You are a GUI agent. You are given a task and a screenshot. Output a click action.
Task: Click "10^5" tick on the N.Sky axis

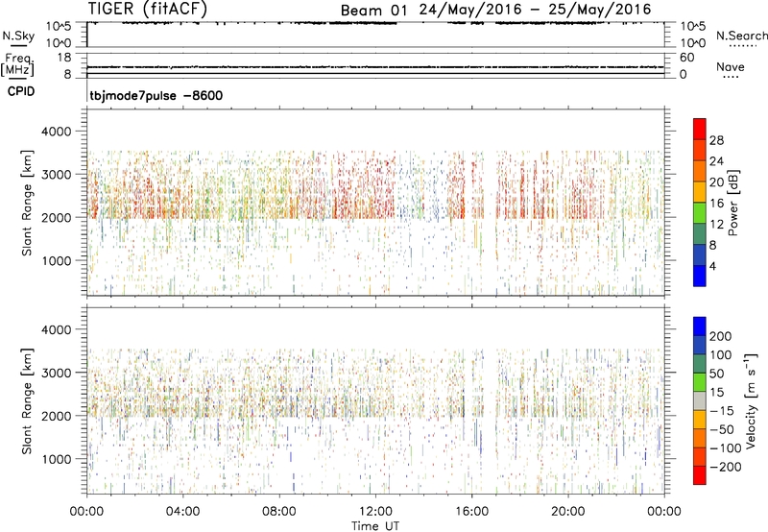[59, 27]
